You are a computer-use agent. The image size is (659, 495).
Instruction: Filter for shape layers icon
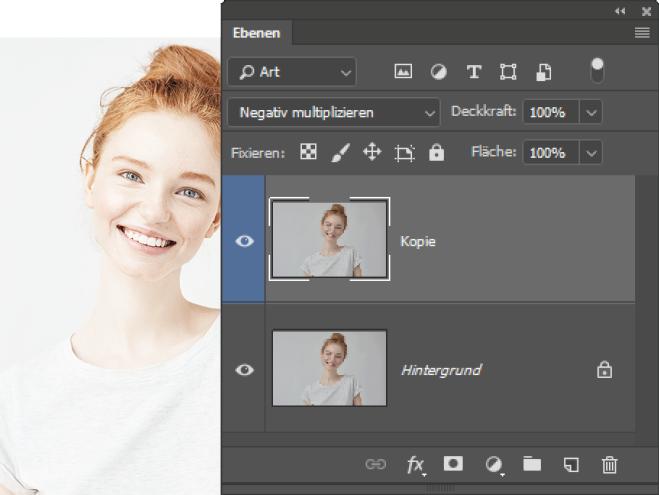[508, 72]
